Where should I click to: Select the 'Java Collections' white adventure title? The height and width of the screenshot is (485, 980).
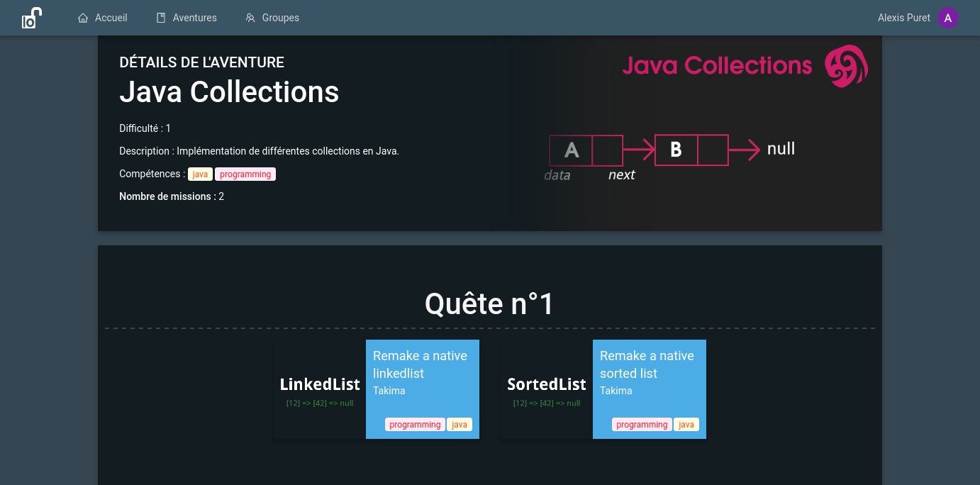coord(229,92)
